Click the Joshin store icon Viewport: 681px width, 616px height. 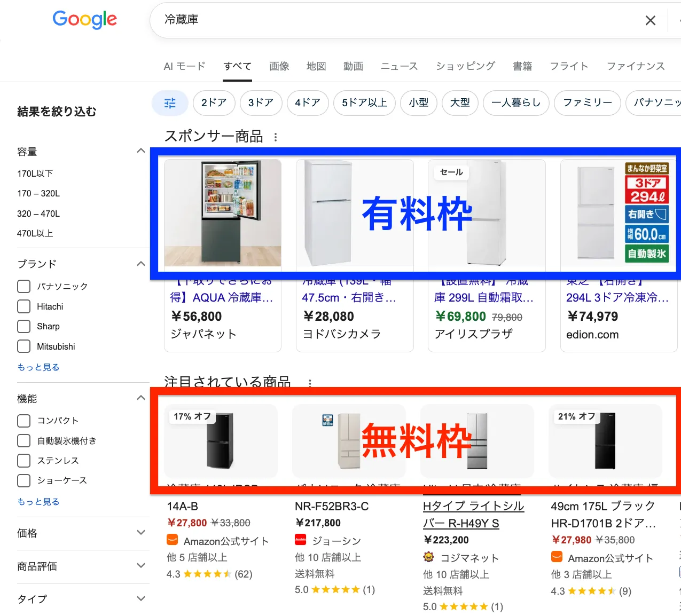click(x=300, y=540)
